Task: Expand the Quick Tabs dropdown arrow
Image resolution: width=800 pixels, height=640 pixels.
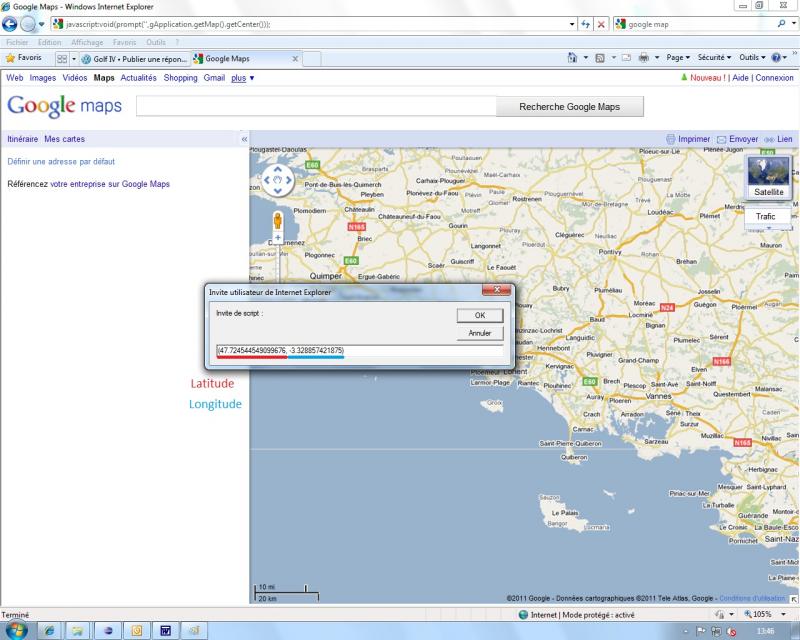Action: 73,59
